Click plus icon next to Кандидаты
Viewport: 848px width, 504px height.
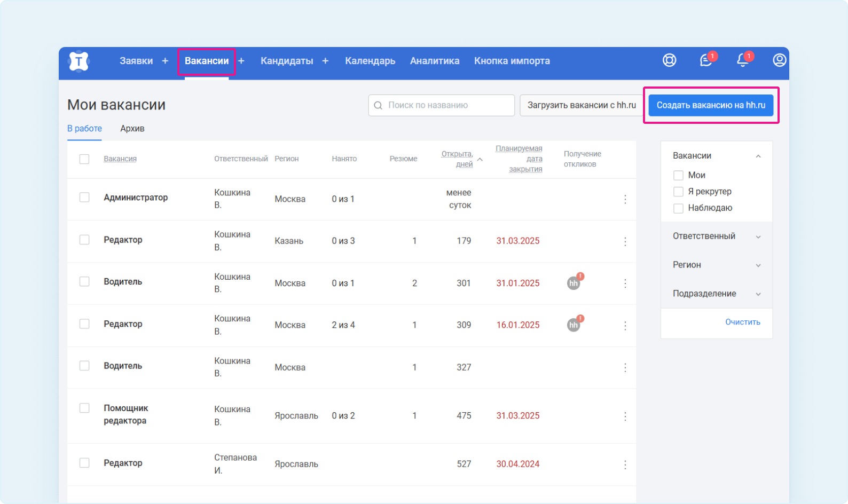coord(325,61)
